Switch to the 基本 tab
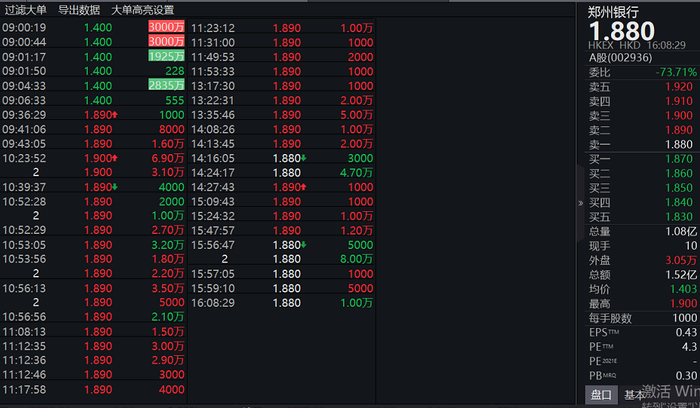 pos(634,394)
